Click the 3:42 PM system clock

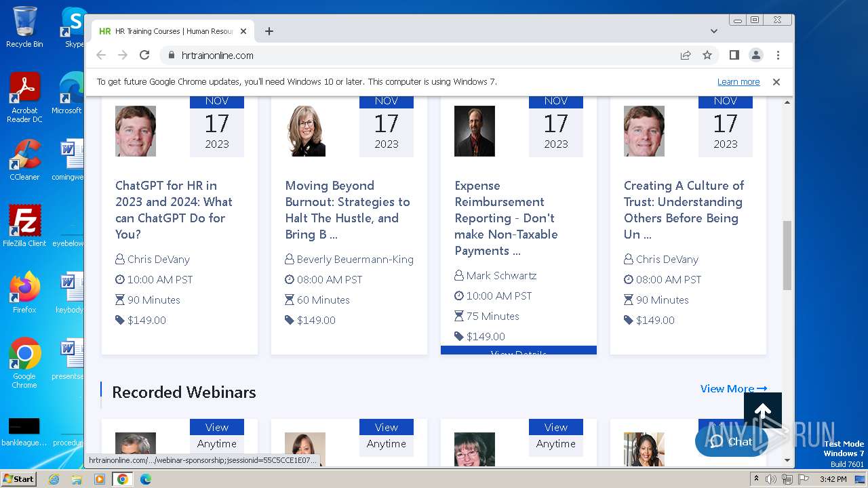tap(833, 479)
